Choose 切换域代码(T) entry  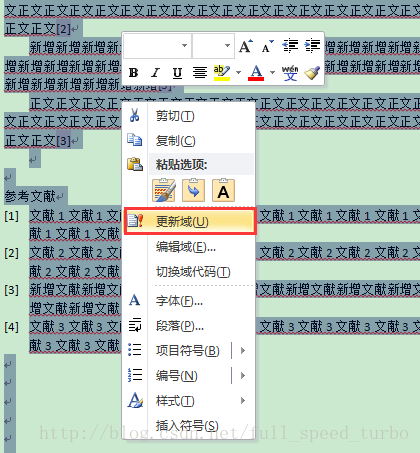[x=193, y=272]
